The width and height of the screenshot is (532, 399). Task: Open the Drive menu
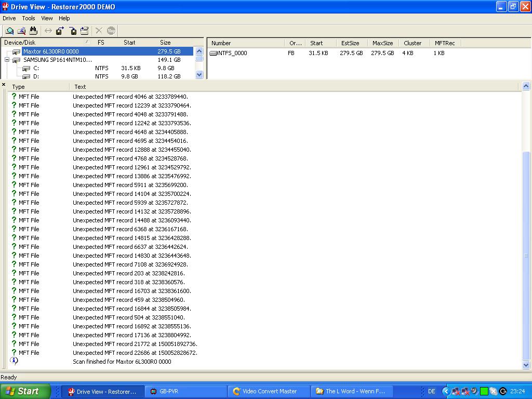point(9,18)
